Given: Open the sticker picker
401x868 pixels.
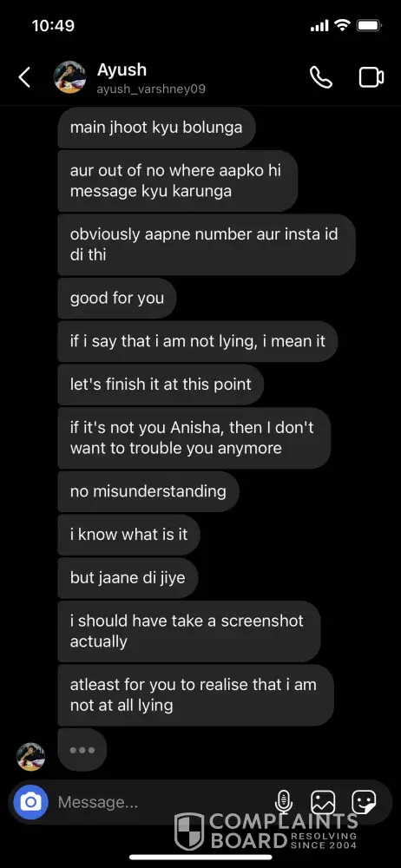Looking at the screenshot, I should (364, 801).
